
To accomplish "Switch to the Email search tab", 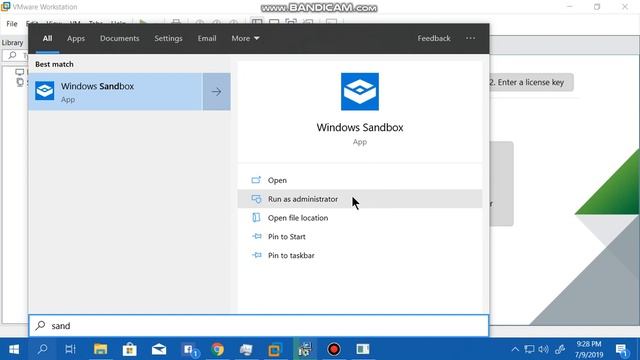I will (x=207, y=38).
